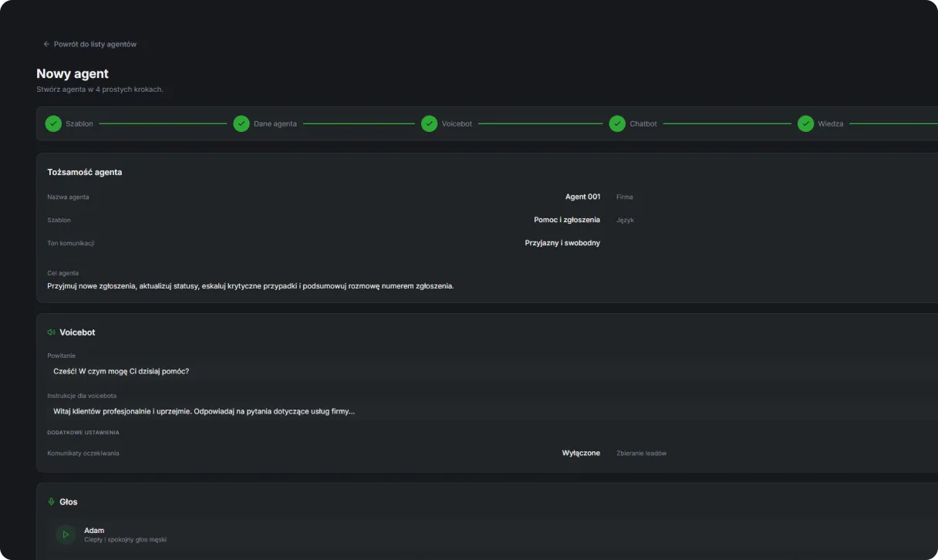Click the Głos section heading
Viewport: 938px width, 560px height.
[69, 502]
